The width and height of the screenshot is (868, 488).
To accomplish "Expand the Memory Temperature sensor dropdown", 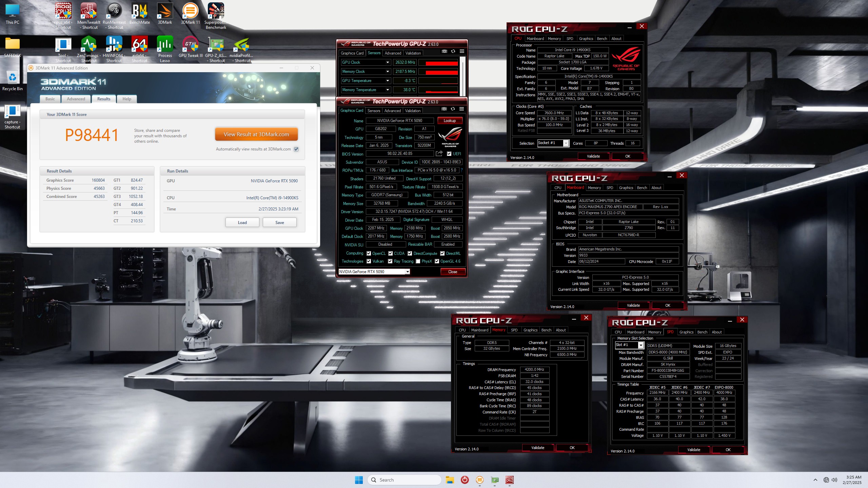I will (x=388, y=90).
